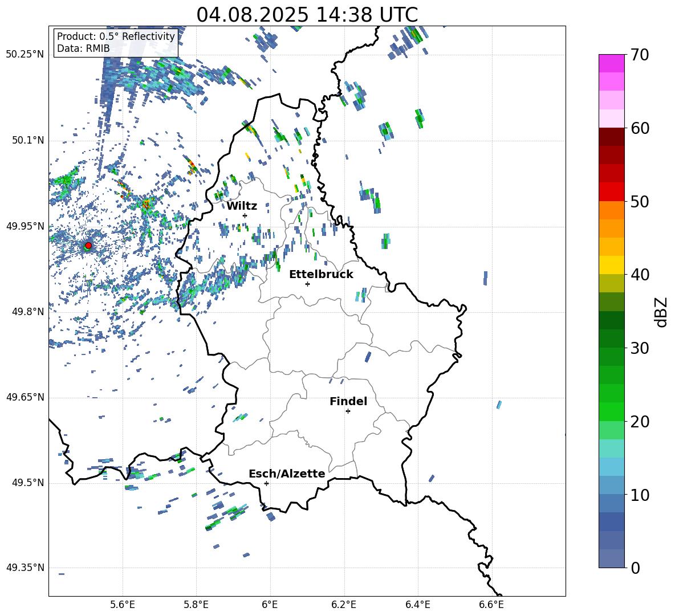This screenshot has width=675, height=616.
Task: Click the 6.4°E longitude tick label
Action: (417, 605)
